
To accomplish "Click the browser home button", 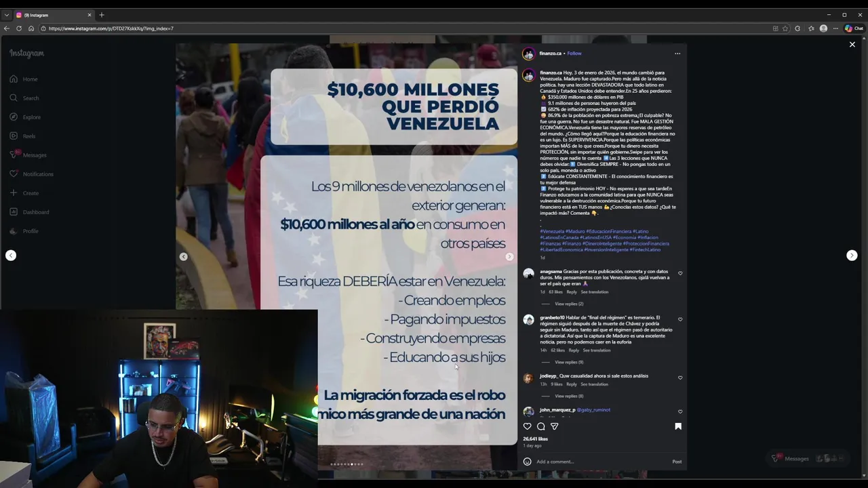I will (31, 28).
